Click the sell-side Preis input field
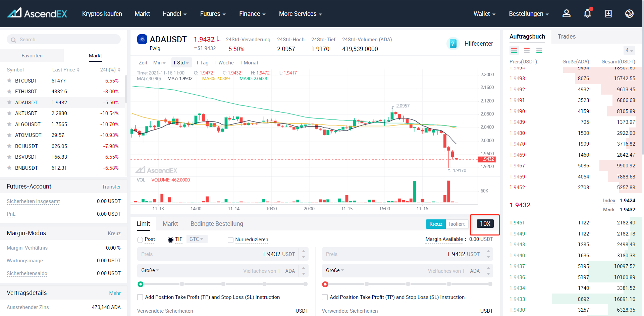This screenshot has width=644, height=316. [x=402, y=254]
